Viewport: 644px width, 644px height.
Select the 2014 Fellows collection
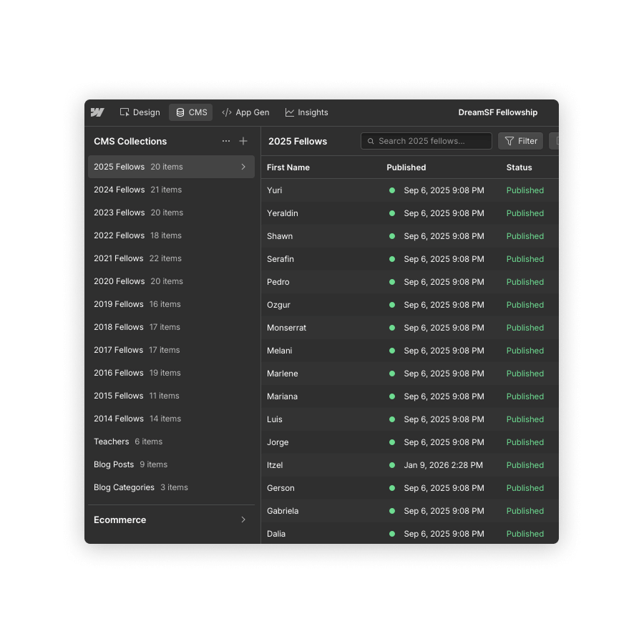pos(171,419)
